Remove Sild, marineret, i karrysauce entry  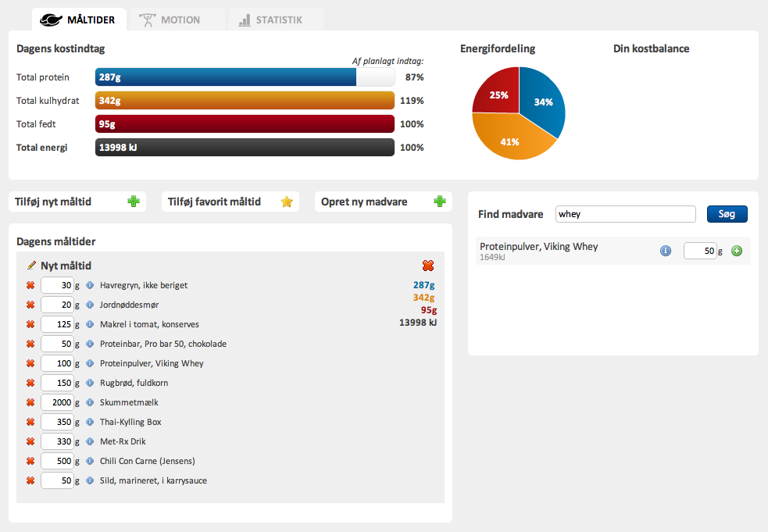(30, 480)
